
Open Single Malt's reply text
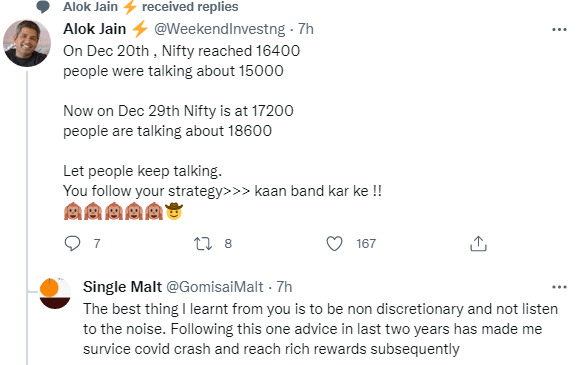(x=320, y=329)
